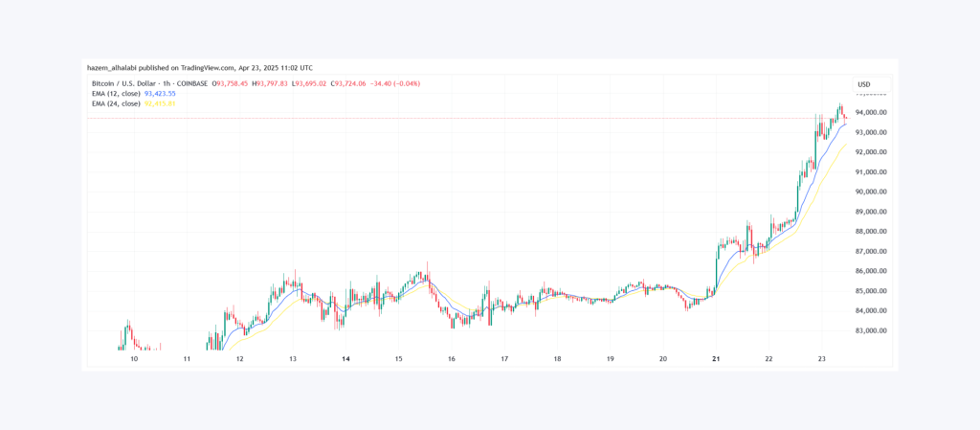
Task: Click the change value −34.40 (−0.04%)
Action: [x=395, y=83]
